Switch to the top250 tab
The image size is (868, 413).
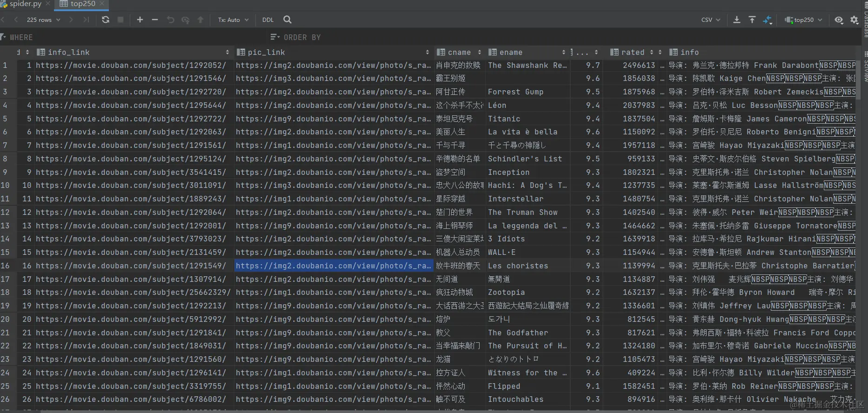point(82,4)
